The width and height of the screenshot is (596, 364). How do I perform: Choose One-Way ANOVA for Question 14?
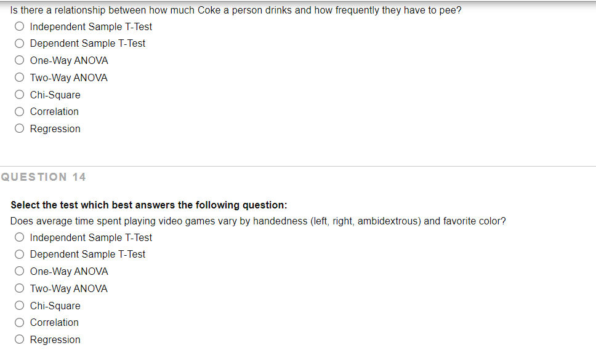point(19,271)
